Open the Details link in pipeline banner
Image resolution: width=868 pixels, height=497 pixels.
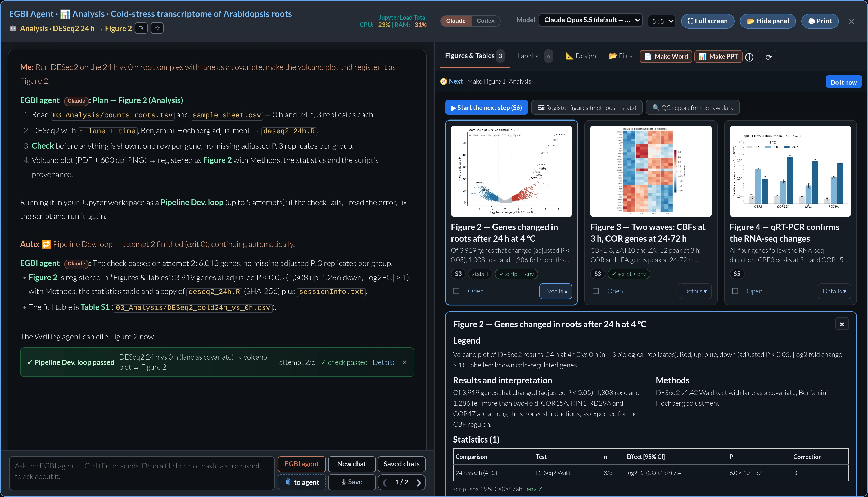383,362
